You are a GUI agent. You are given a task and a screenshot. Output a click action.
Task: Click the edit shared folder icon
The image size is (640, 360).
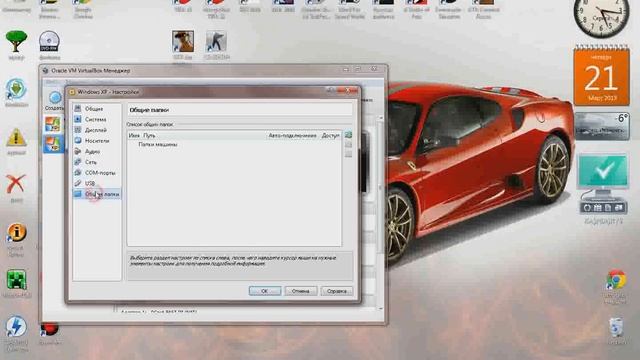coord(348,144)
